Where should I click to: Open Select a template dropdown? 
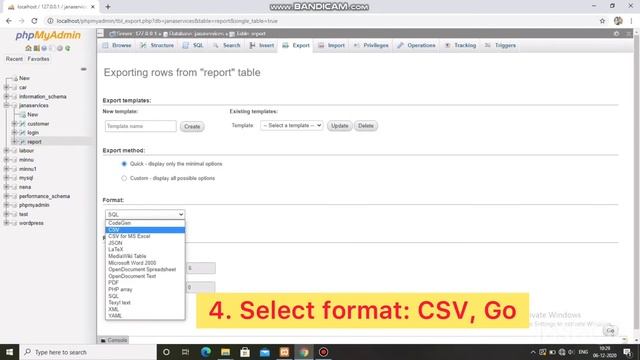(x=292, y=126)
